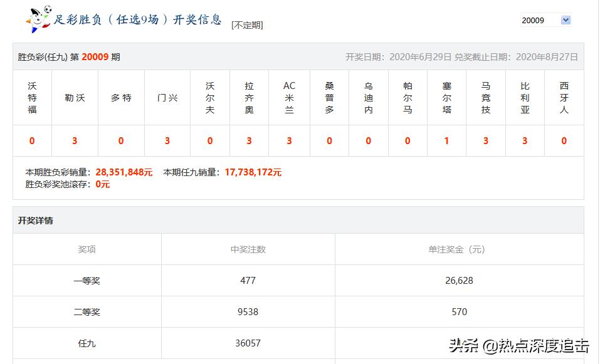Click the 26,628 prize amount cell
The height and width of the screenshot is (364, 600).
coord(459,281)
